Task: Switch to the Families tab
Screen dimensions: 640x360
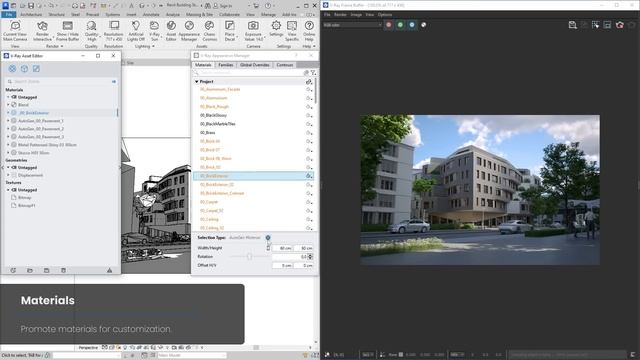Action: coord(225,65)
